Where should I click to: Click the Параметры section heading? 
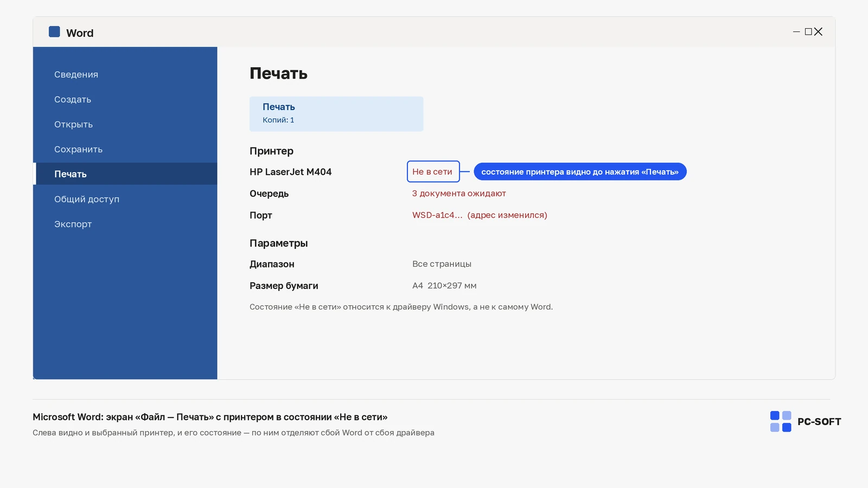[x=278, y=243]
